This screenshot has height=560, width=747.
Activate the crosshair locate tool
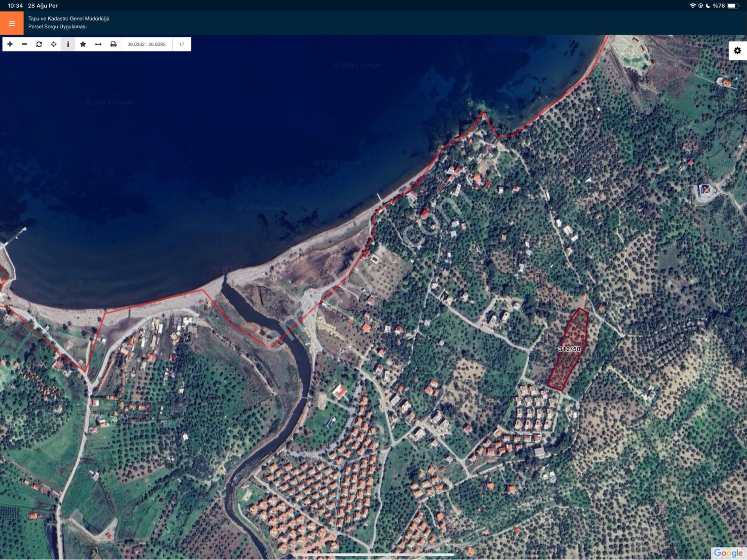53,44
